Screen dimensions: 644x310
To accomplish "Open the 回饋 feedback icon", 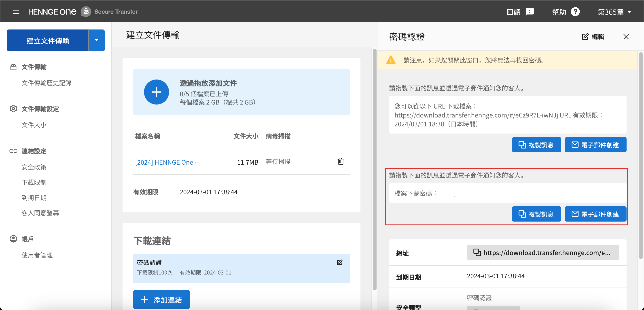I will pos(530,12).
